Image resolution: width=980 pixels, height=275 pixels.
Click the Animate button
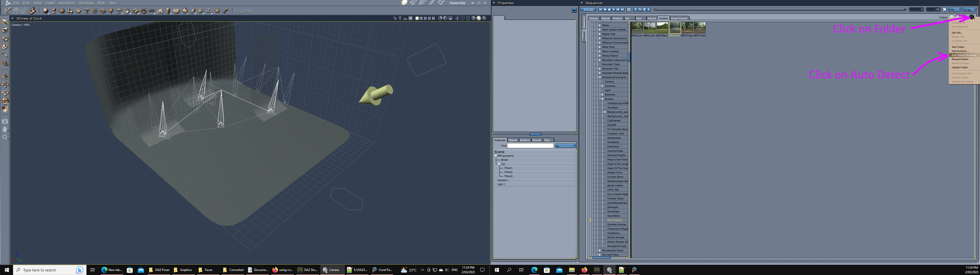[x=589, y=9]
